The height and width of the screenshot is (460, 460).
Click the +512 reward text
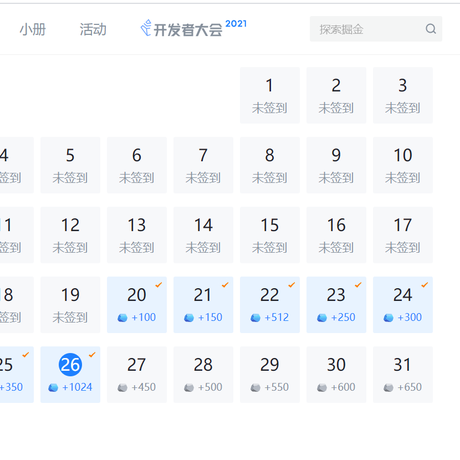[x=277, y=317]
